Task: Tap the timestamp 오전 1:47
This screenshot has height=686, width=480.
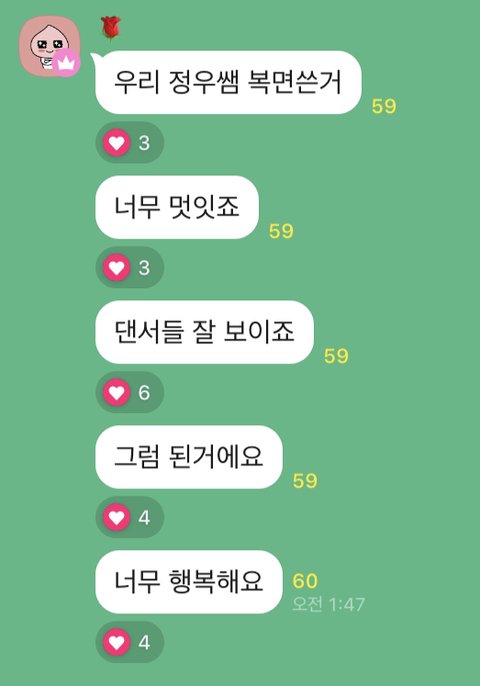Action: click(x=328, y=604)
